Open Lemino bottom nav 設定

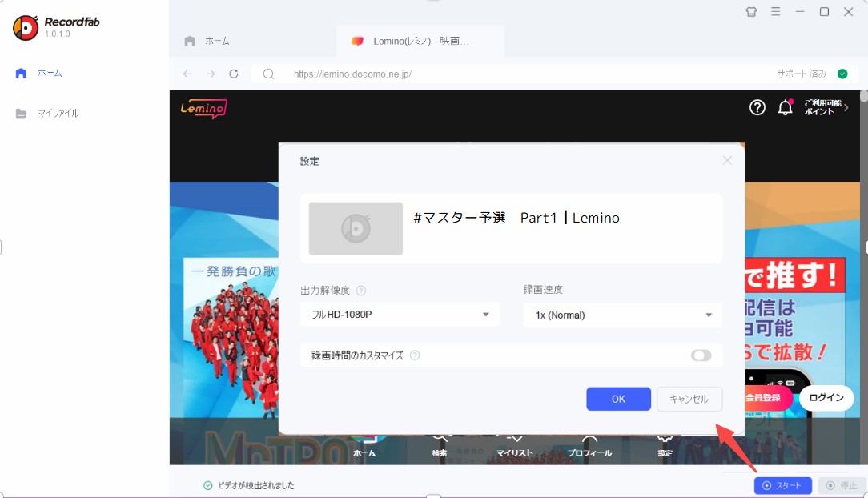click(665, 447)
